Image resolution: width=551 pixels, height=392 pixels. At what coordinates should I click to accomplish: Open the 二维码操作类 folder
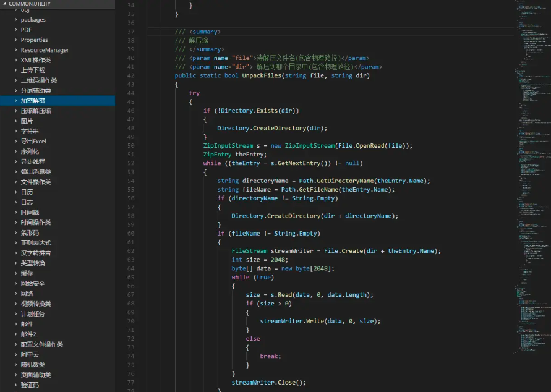(x=38, y=80)
